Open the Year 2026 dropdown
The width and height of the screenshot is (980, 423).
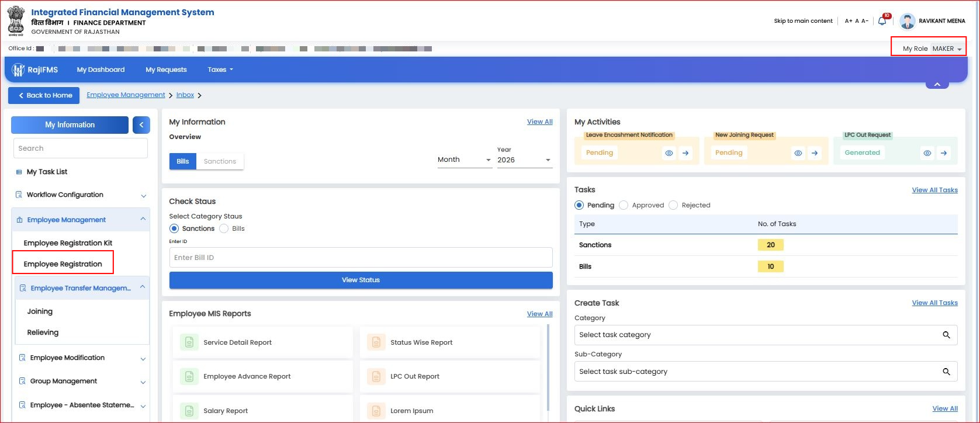525,160
